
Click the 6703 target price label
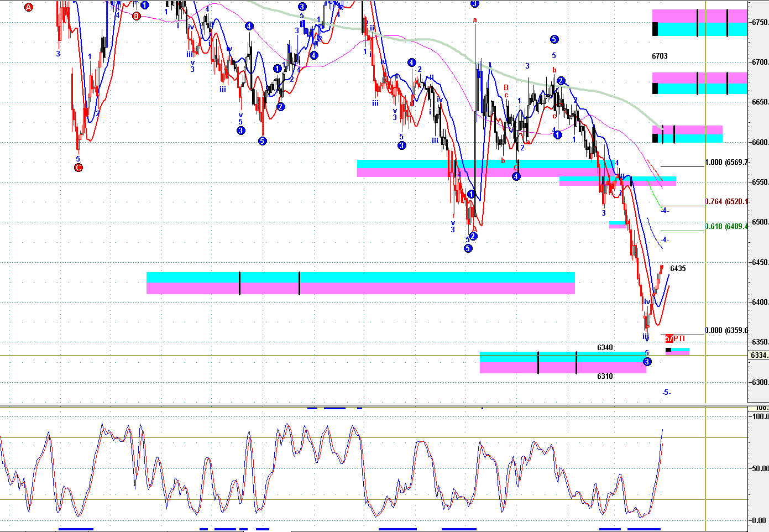pos(660,56)
